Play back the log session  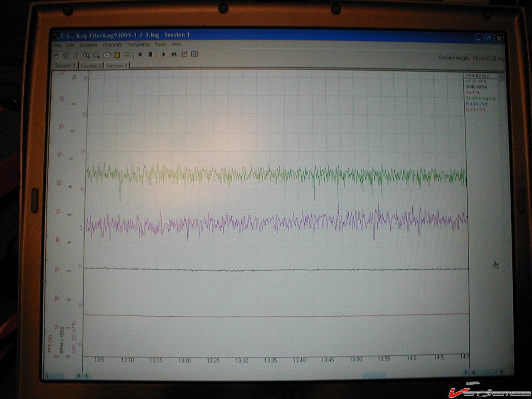pos(164,54)
